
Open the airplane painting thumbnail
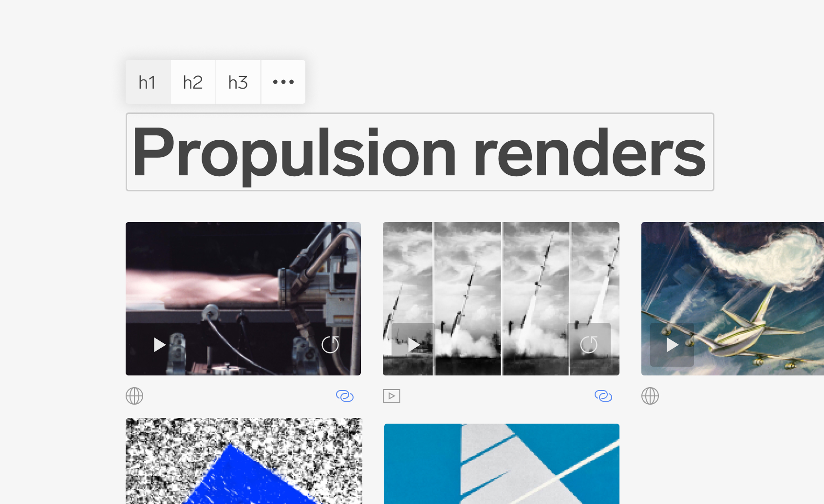pos(732,299)
